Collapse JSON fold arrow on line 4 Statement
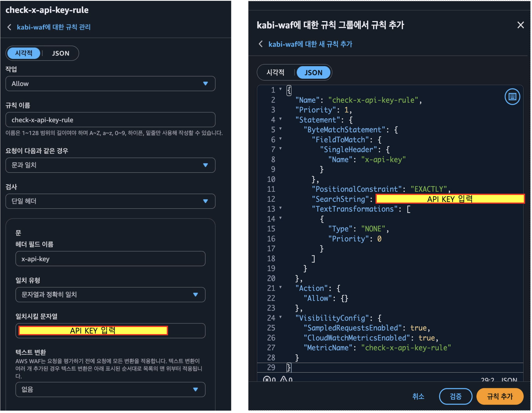 pyautogui.click(x=280, y=119)
